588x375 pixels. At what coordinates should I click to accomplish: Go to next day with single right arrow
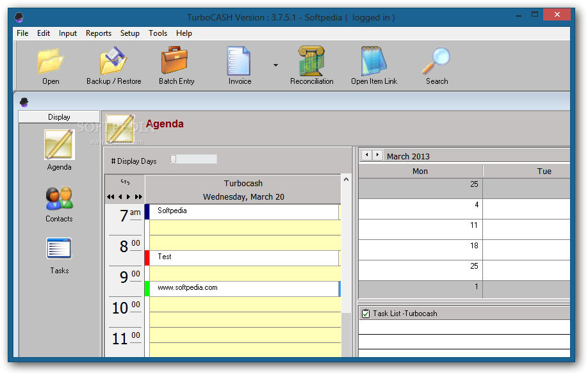[x=129, y=196]
